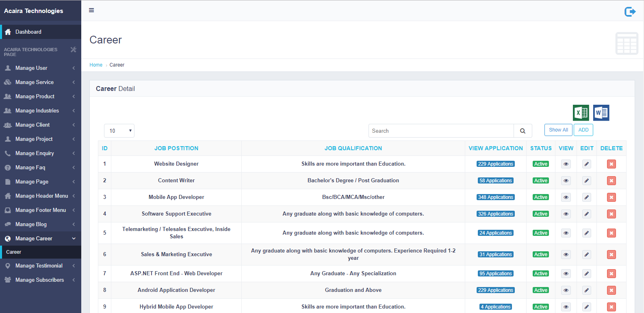
Task: Collapse the Manage Career sidebar menu
Action: 40,239
